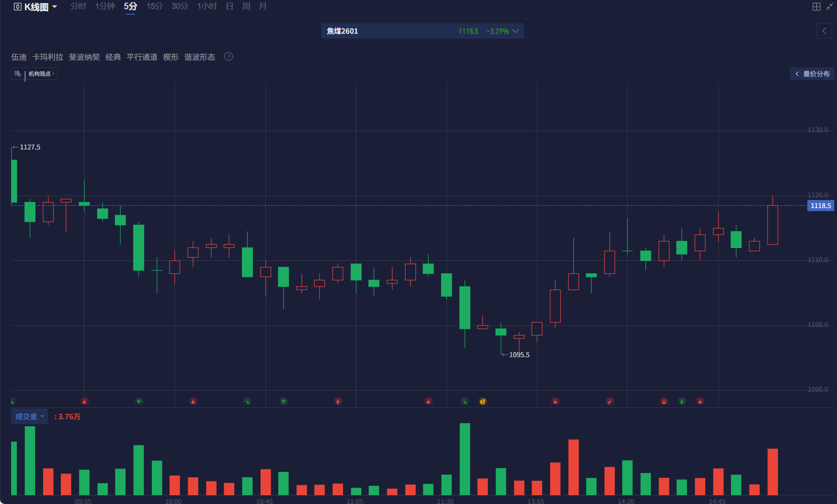Click the green signal marker left of yellow marker
The image size is (837, 504).
(465, 402)
